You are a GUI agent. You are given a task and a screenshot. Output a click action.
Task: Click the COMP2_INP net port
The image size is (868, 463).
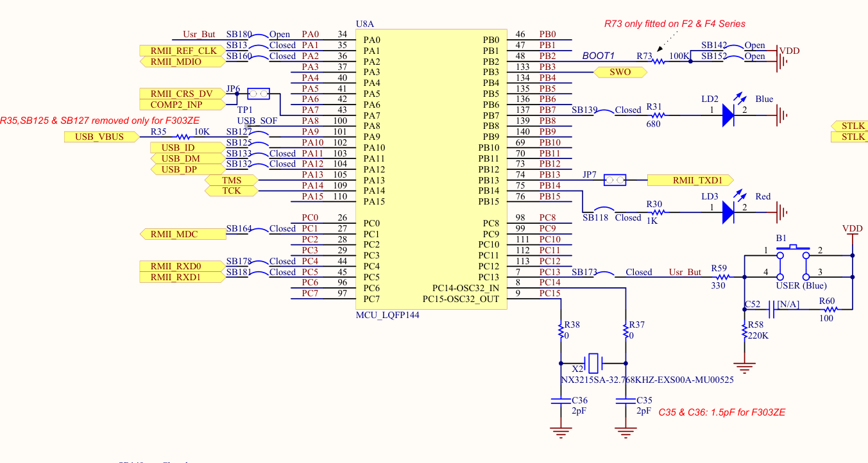pos(183,105)
